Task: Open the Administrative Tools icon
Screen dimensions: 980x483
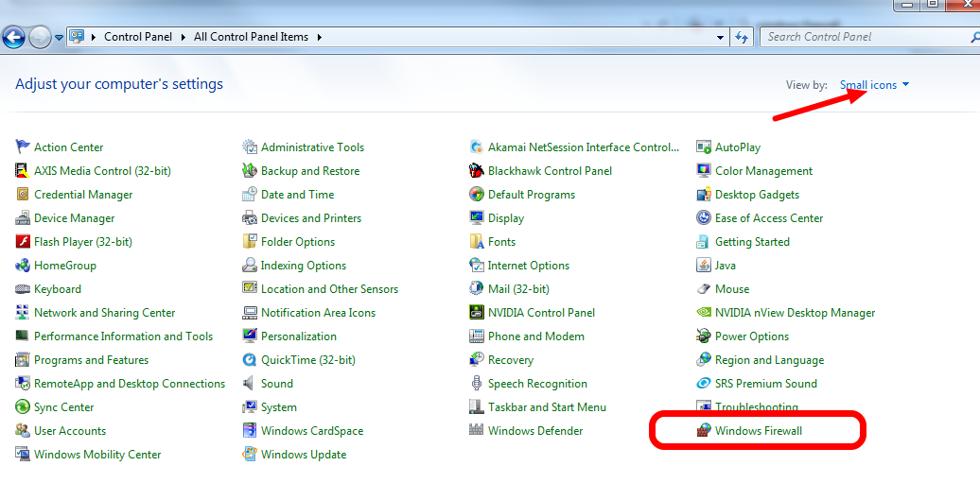Action: [250, 147]
